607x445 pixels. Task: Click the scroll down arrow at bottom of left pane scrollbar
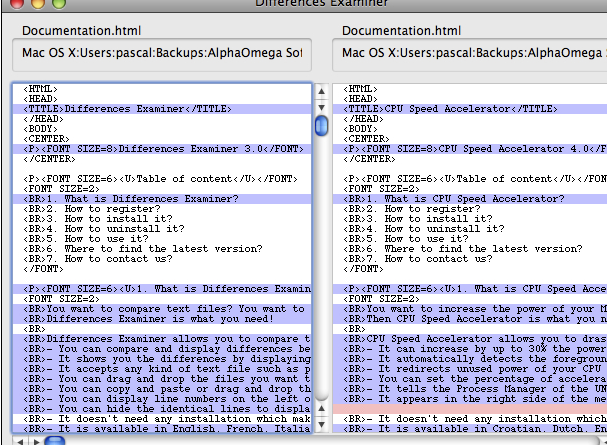pos(321,424)
